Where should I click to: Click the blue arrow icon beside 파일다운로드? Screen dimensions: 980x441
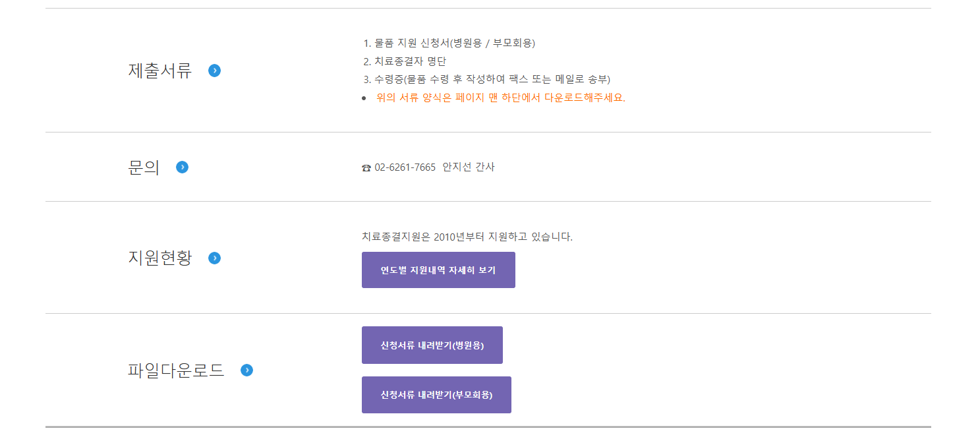click(x=247, y=370)
